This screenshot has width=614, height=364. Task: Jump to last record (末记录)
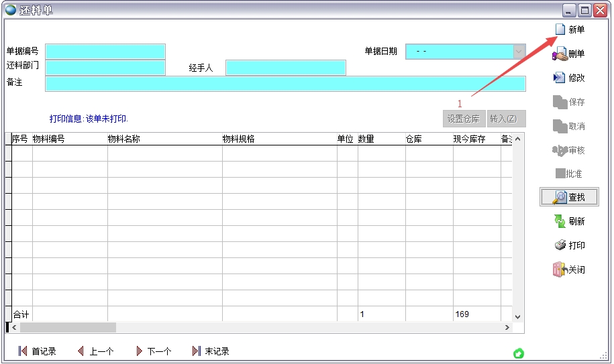(197, 351)
